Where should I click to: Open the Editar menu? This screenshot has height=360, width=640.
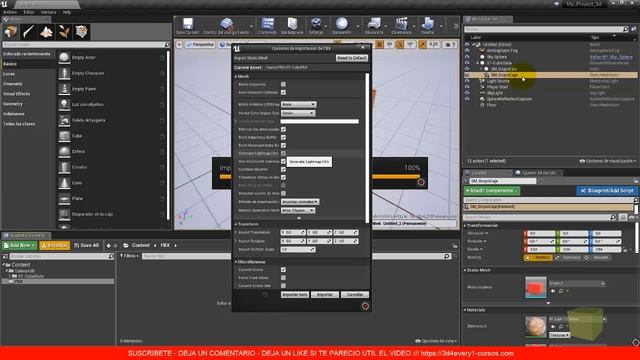(29, 12)
